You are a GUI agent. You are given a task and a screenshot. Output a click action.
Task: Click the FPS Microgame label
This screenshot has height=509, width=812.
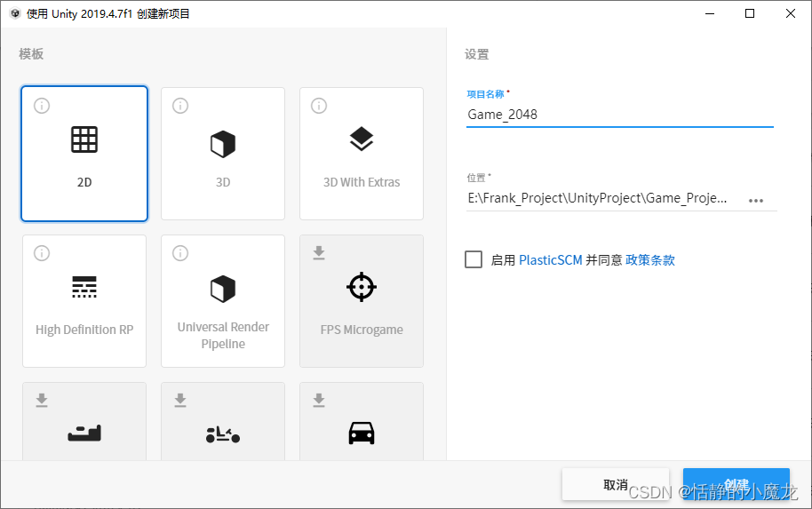362,330
